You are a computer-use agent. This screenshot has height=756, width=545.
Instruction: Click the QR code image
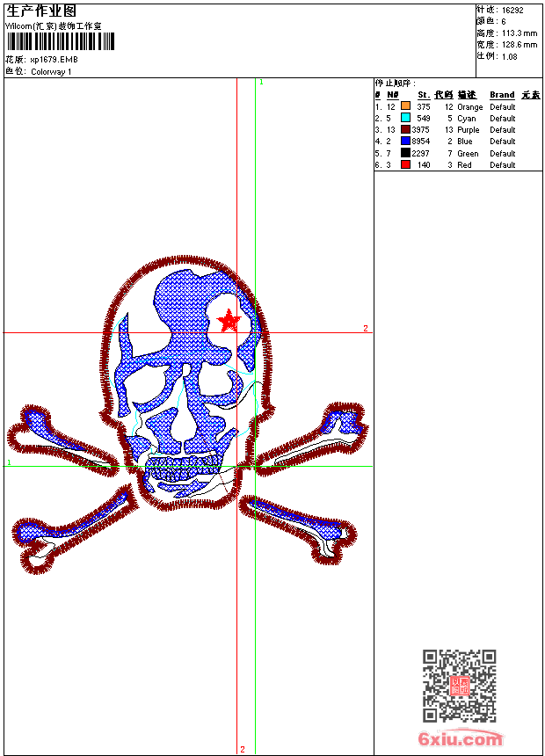click(459, 686)
